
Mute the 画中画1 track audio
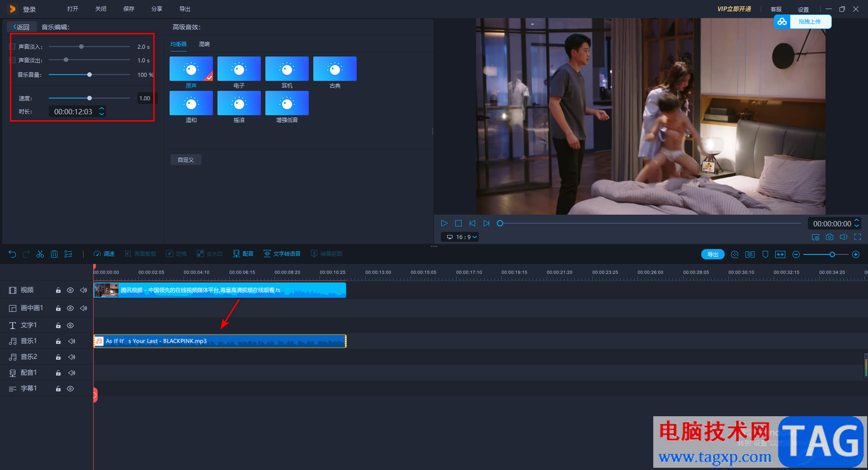pos(84,308)
